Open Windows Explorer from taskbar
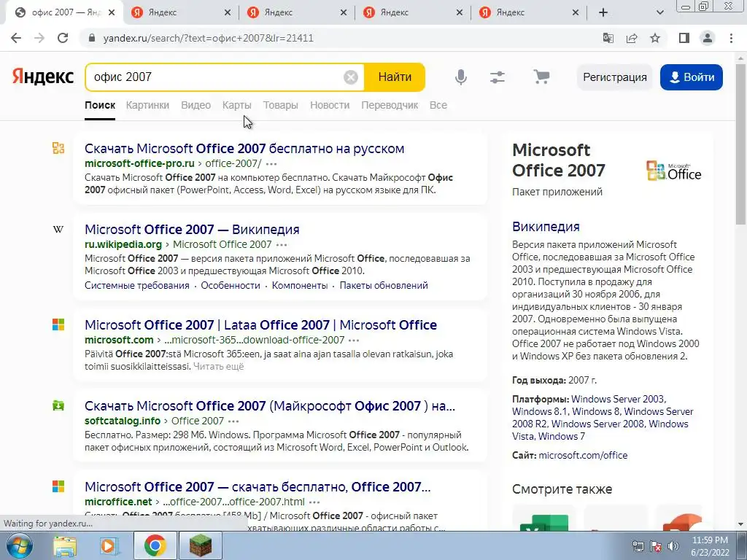This screenshot has height=560, width=747. (64, 546)
